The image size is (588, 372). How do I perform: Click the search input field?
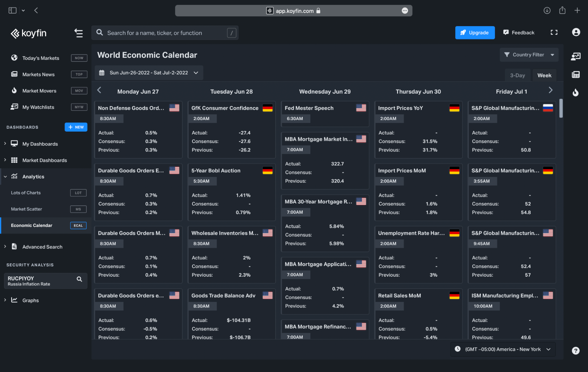165,33
